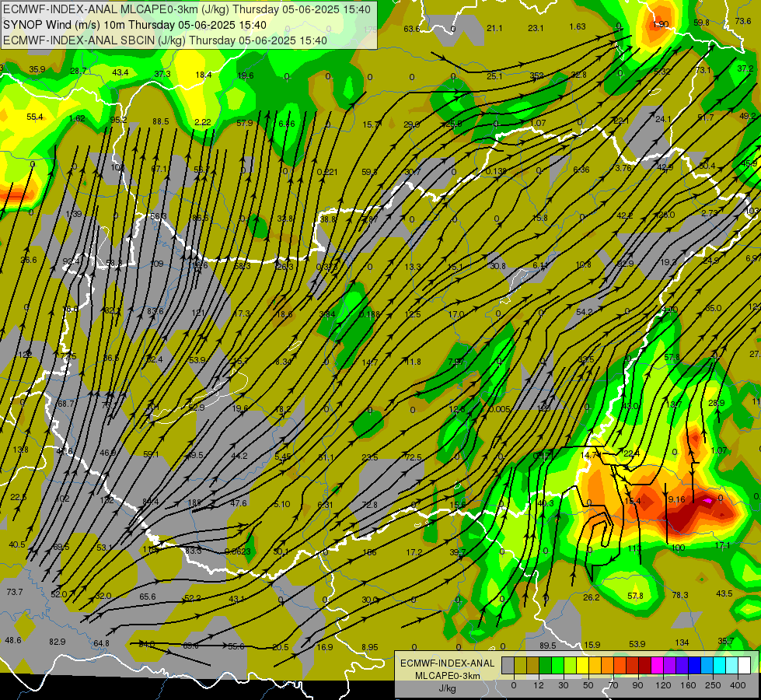Click the white swatch ending the legend

point(744,666)
